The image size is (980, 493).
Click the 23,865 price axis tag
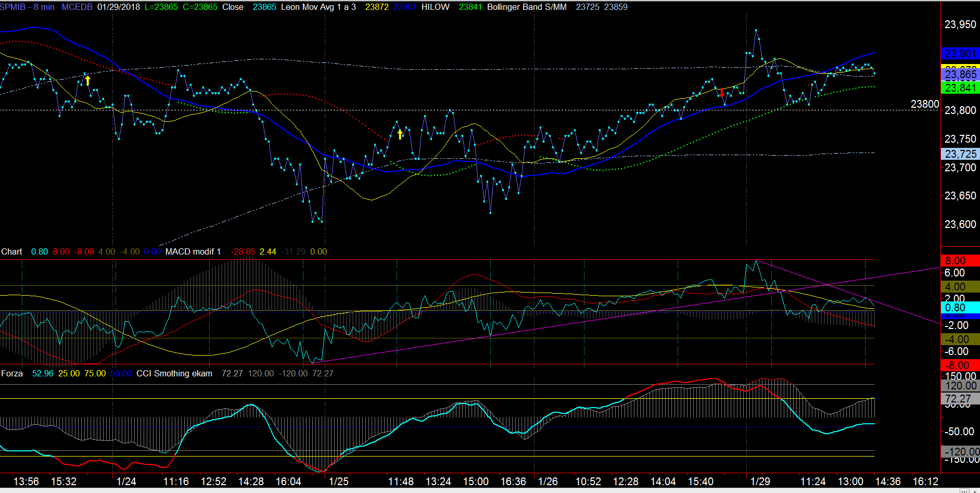pyautogui.click(x=960, y=75)
